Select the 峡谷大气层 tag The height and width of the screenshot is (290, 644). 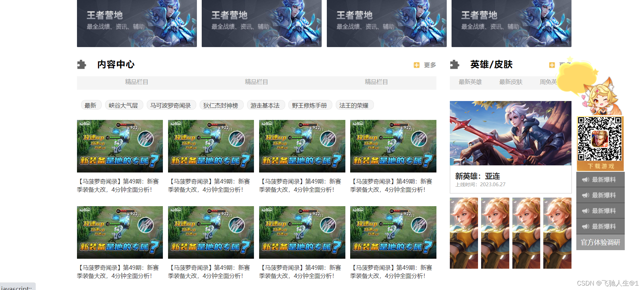123,105
